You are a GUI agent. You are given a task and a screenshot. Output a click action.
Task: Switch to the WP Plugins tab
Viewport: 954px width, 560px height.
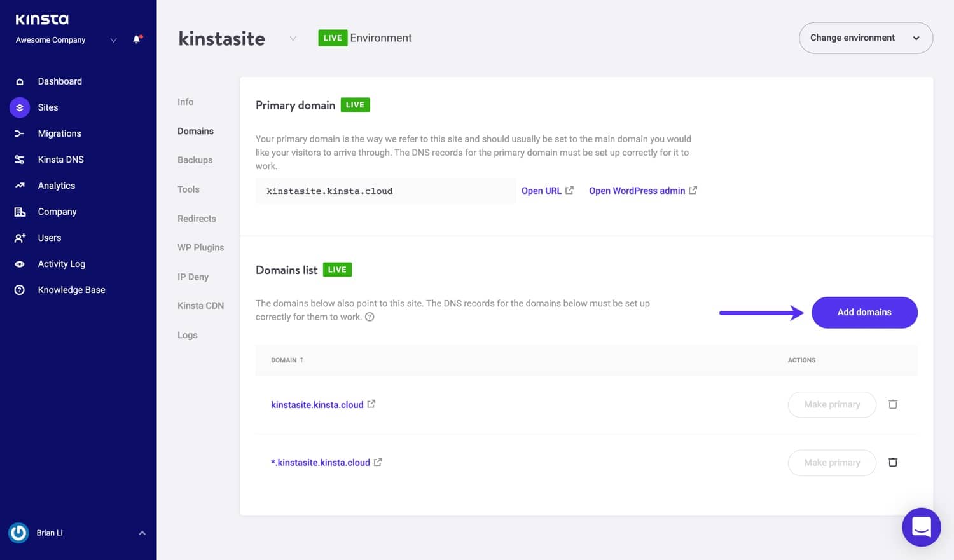coord(200,247)
